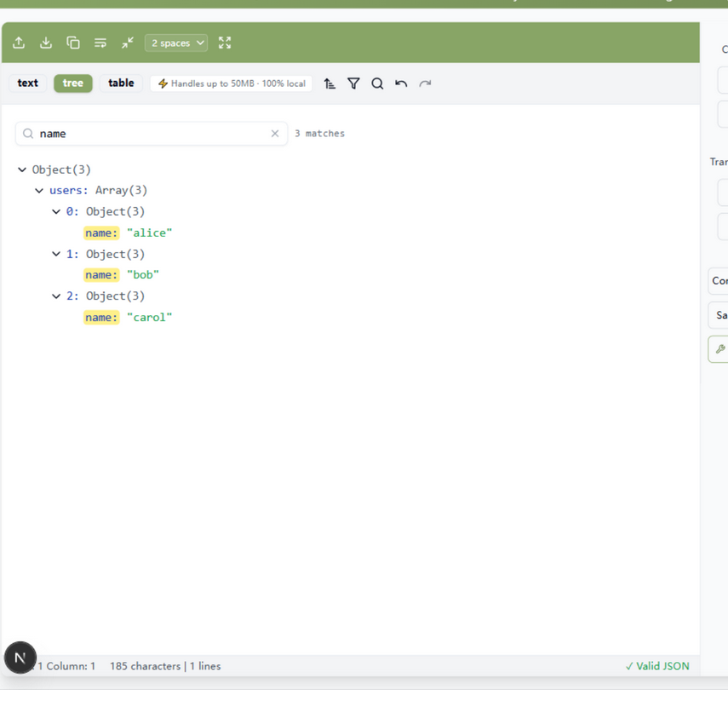
Task: Switch to the text view tab
Action: (28, 83)
